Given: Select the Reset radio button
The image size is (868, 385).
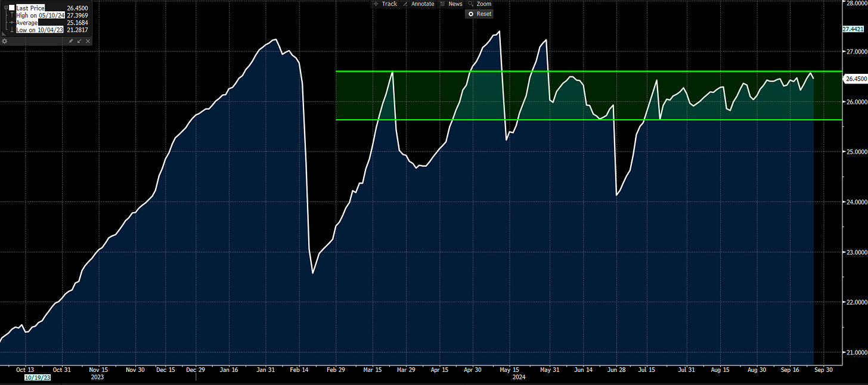Looking at the screenshot, I should pos(471,14).
